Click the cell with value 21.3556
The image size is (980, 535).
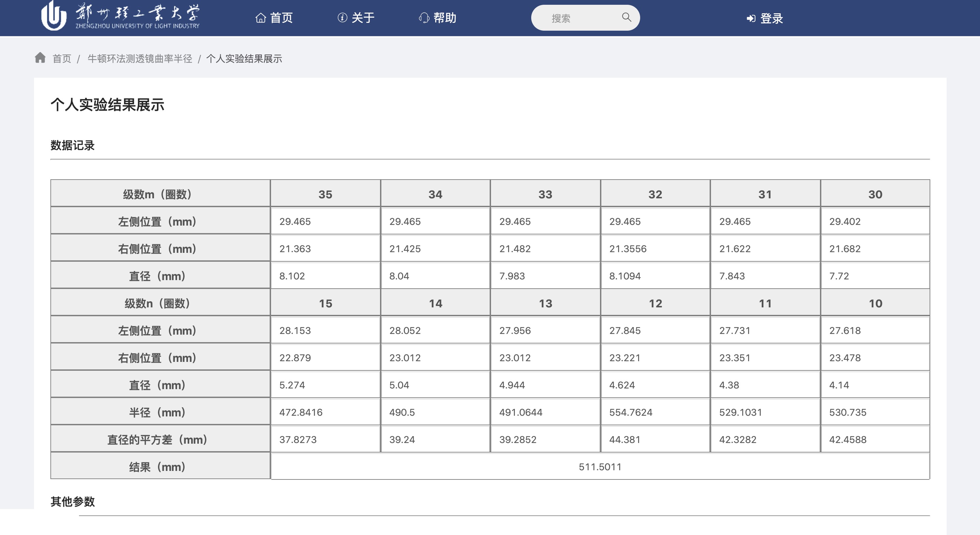(655, 248)
